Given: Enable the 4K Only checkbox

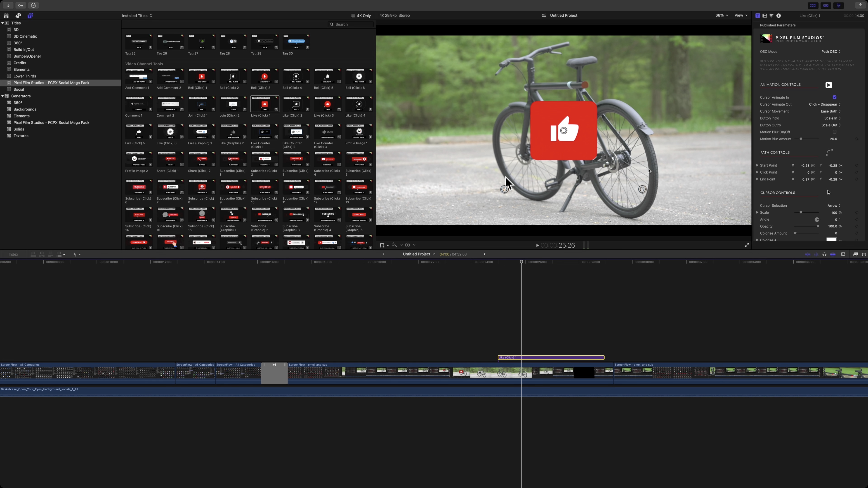Looking at the screenshot, I should click(353, 16).
